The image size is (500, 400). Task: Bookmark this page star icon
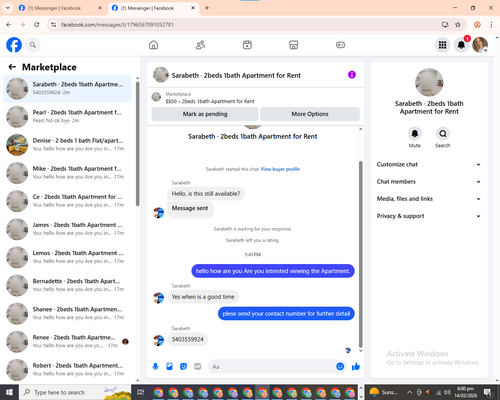(x=458, y=24)
